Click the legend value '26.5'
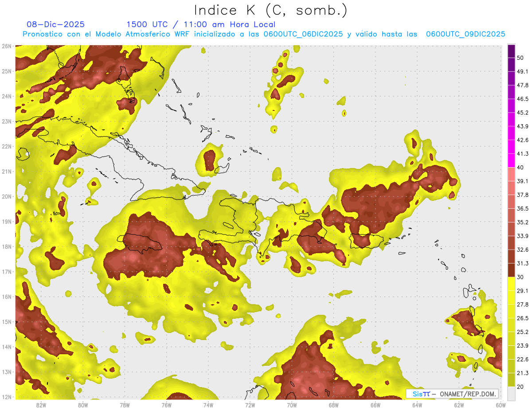532x411 pixels. [523, 318]
